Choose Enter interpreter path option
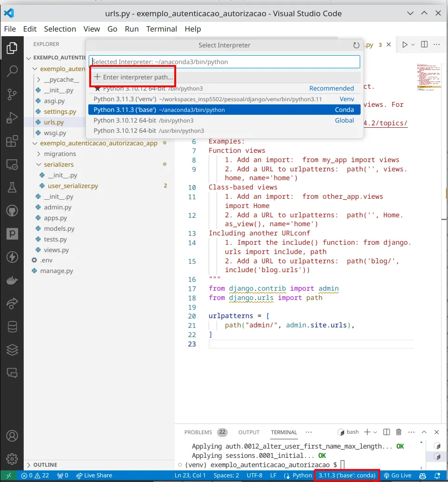 point(224,77)
